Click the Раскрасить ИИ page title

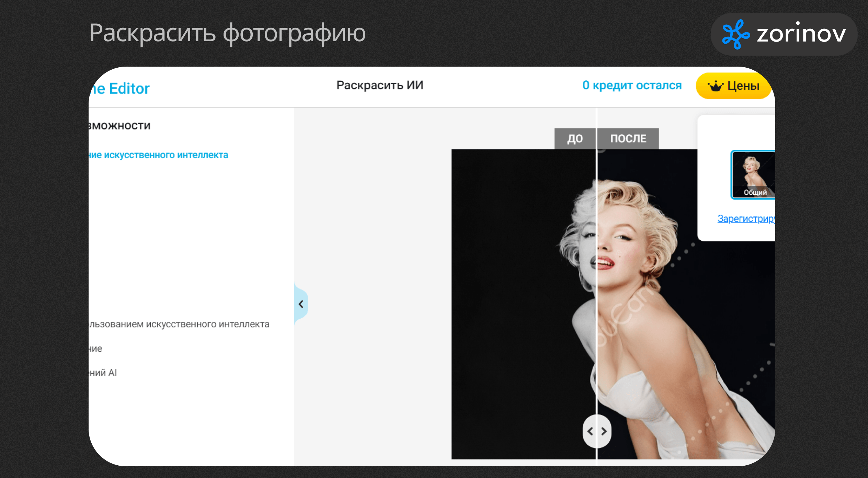tap(380, 85)
